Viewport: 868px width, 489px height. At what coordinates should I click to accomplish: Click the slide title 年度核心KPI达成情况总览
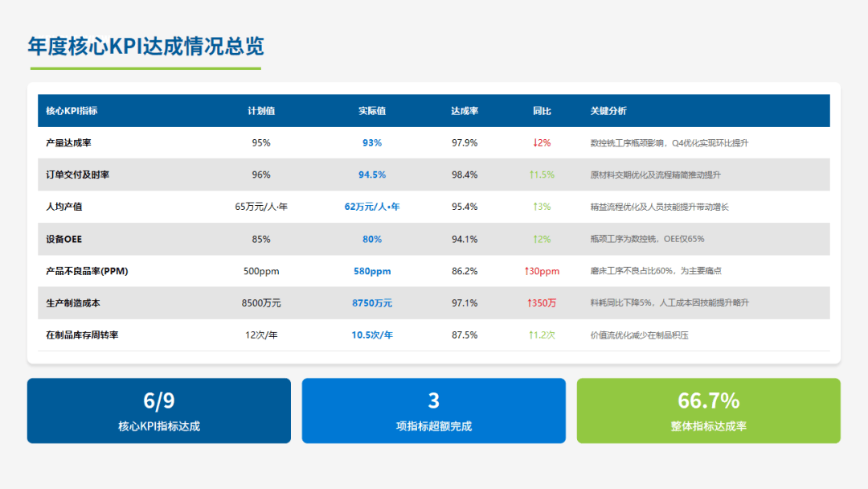[145, 46]
